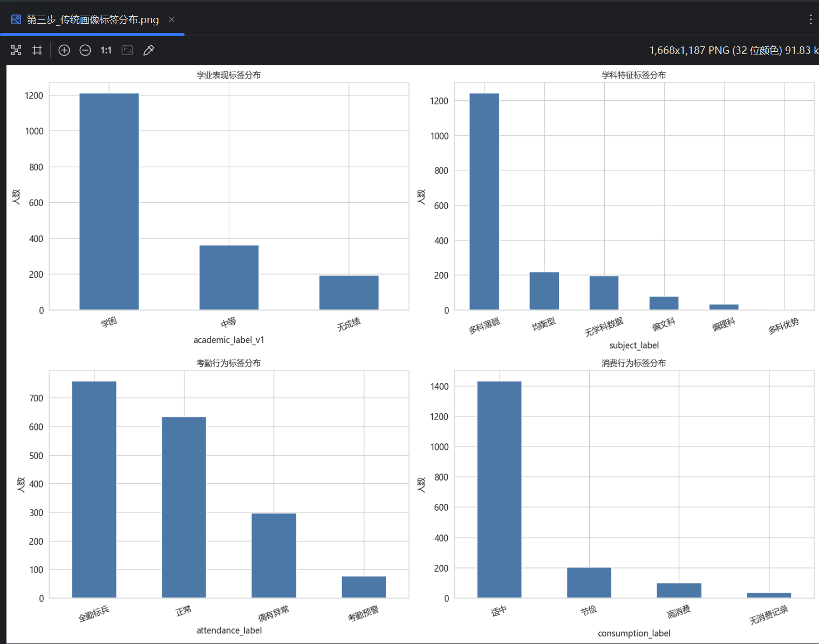The image size is (819, 644).
Task: Zoom out with the minus icon
Action: pyautogui.click(x=85, y=50)
